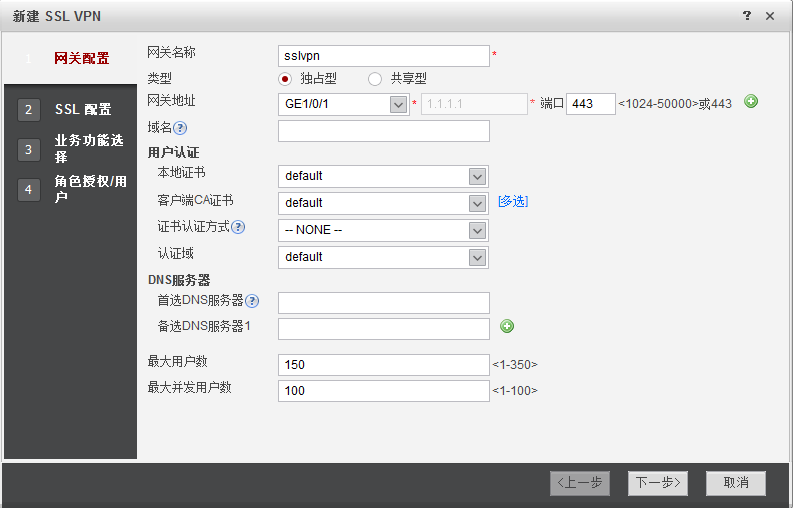Click the <1-100> range hint
This screenshot has width=793, height=508.
[x=515, y=391]
